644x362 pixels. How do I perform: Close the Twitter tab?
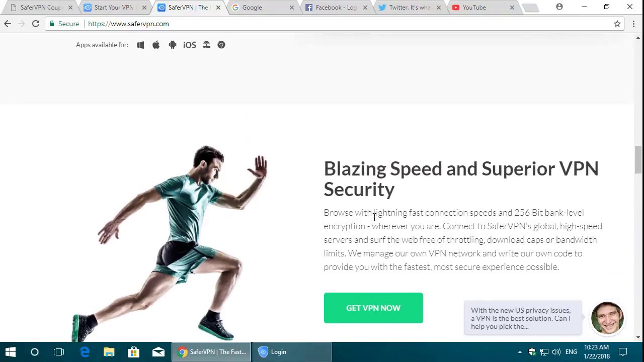click(439, 8)
